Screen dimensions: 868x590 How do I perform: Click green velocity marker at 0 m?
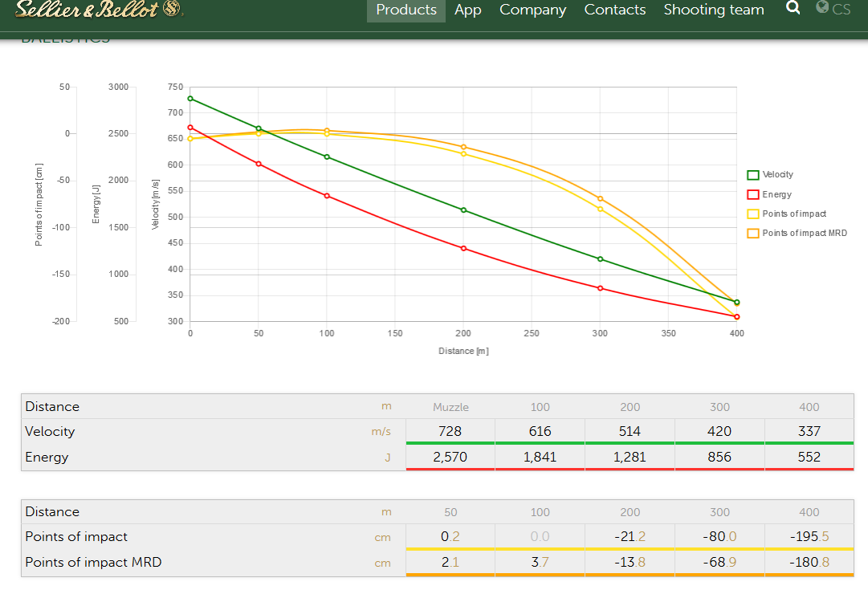click(190, 99)
